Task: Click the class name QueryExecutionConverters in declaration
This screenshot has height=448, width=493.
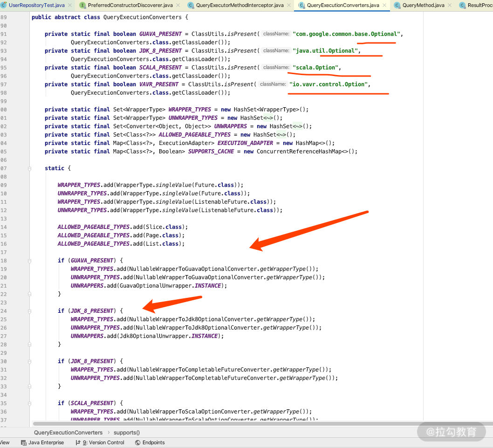Action: tap(143, 17)
